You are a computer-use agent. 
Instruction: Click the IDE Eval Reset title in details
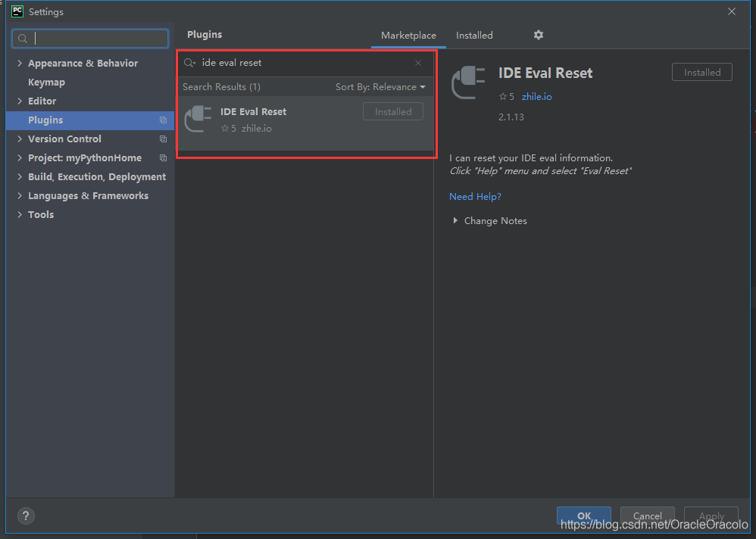point(545,73)
